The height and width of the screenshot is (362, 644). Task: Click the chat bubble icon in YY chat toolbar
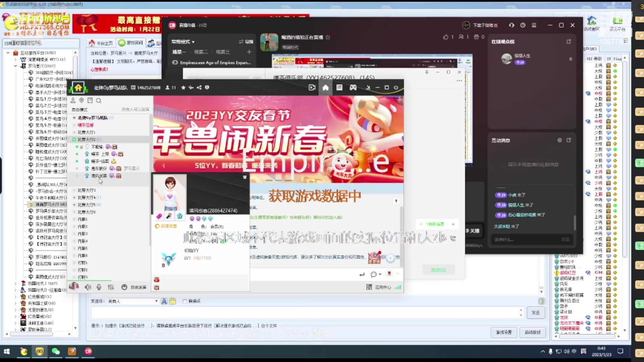(373, 274)
